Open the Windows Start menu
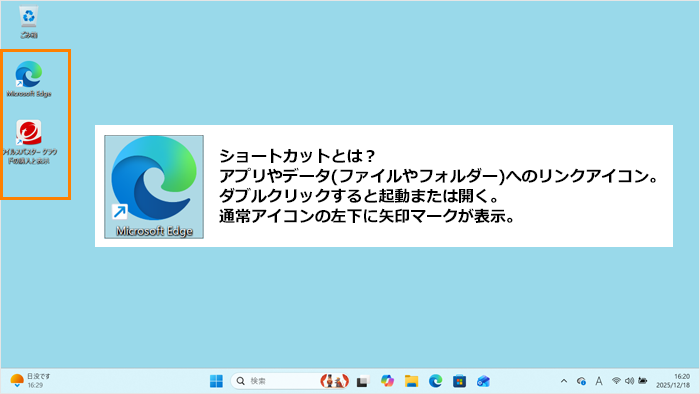 216,381
